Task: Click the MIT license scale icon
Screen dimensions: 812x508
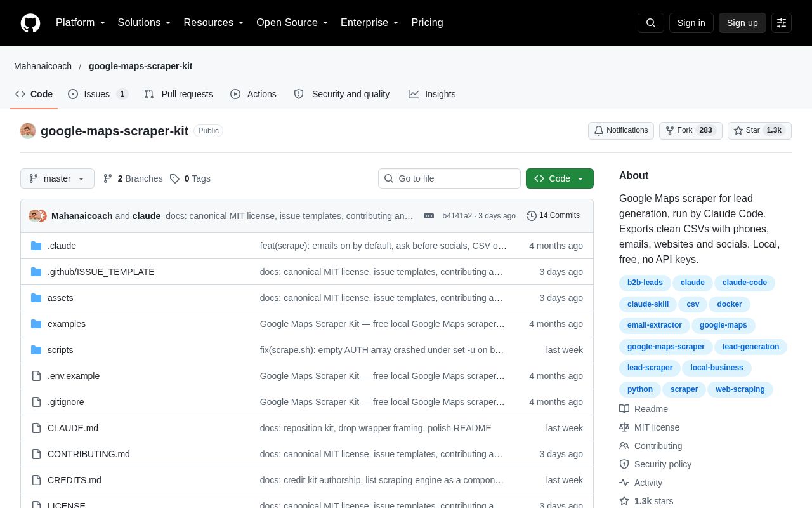Action: (624, 427)
